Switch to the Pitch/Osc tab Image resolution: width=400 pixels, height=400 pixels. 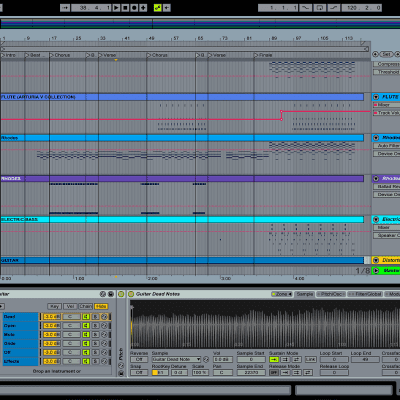[x=331, y=294]
